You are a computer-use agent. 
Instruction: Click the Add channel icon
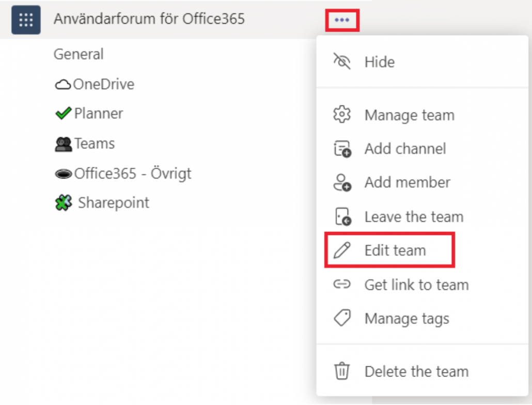(342, 149)
